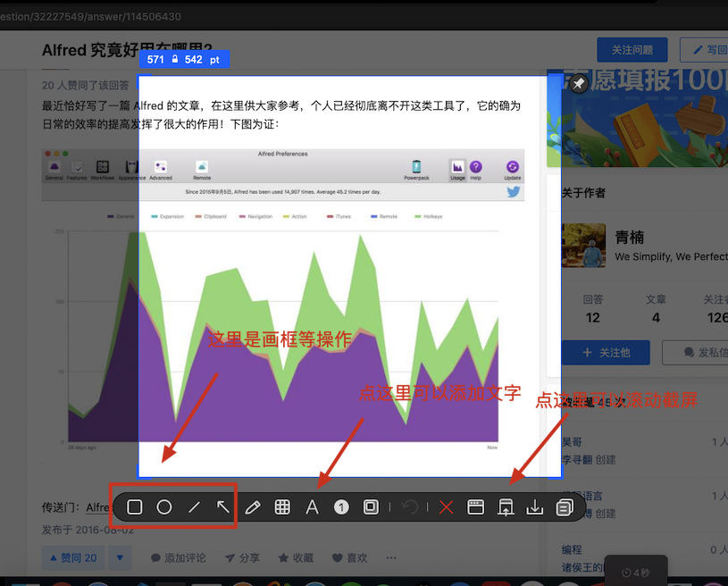This screenshot has width=728, height=586.
Task: Toggle the aspect ratio lock icon
Action: point(175,60)
